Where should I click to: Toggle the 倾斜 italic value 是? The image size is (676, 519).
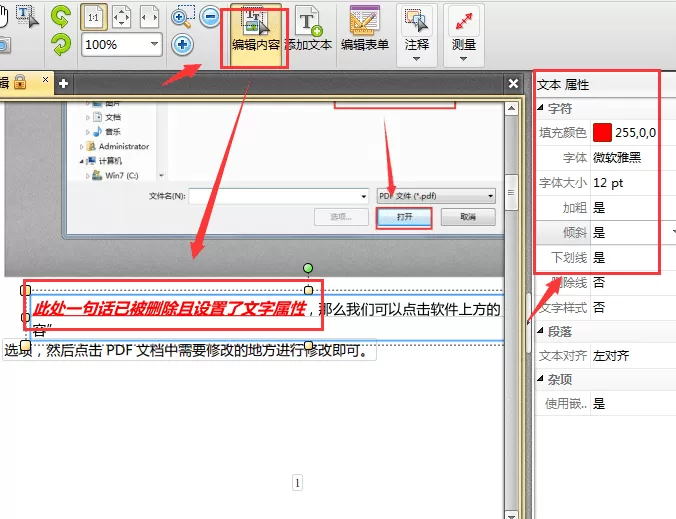coord(599,233)
